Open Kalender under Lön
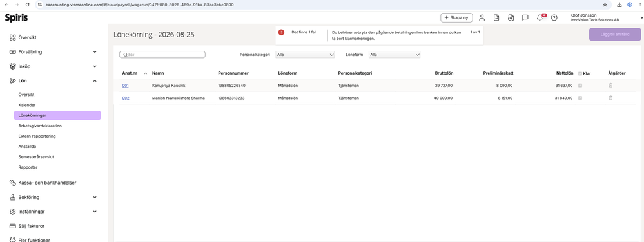This screenshot has height=242, width=644. (x=26, y=105)
